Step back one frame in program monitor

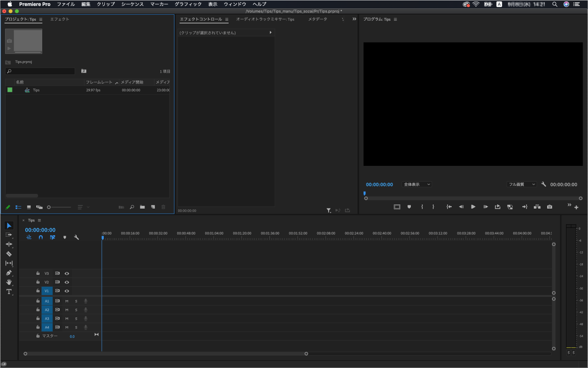461,207
